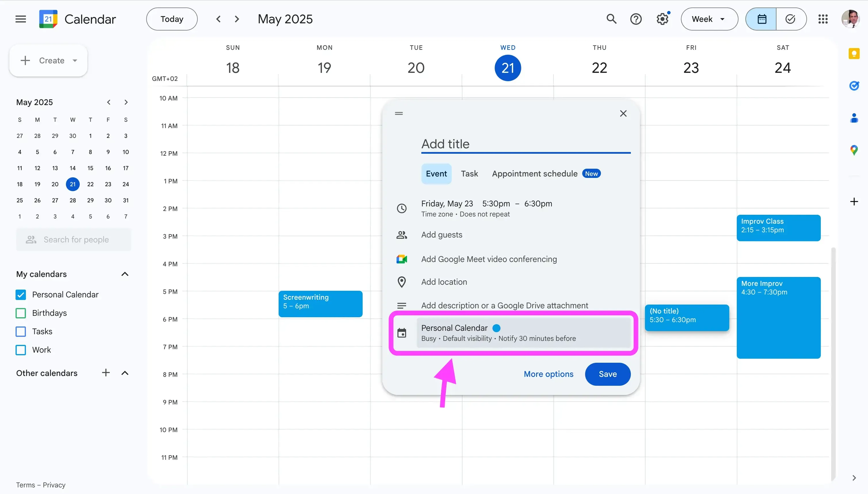
Task: Enable the Work calendar checkbox
Action: click(x=20, y=350)
